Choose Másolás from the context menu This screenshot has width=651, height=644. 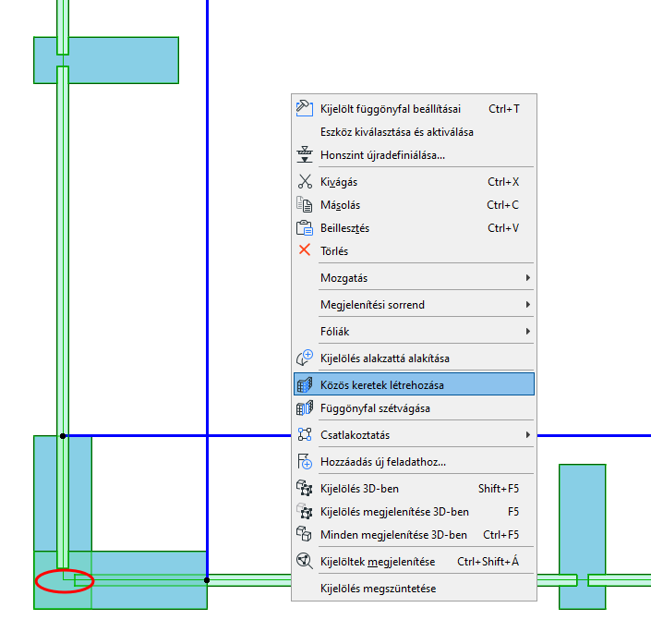[x=414, y=205]
